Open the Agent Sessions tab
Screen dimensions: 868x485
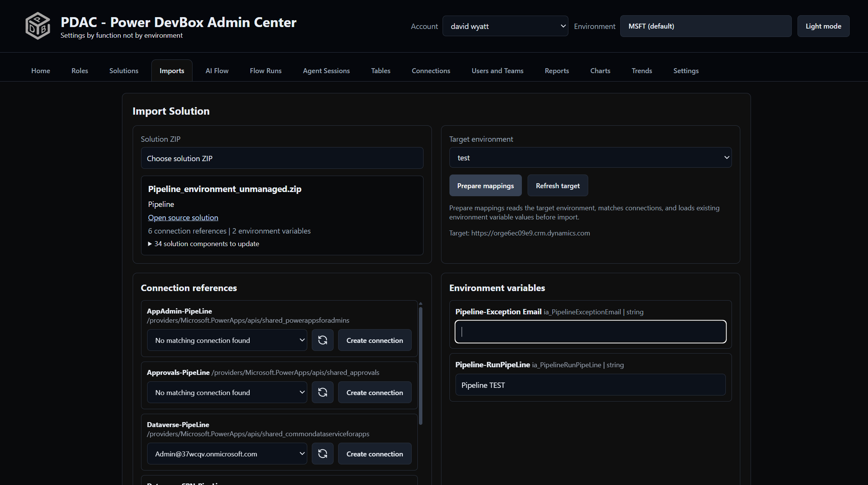[326, 70]
